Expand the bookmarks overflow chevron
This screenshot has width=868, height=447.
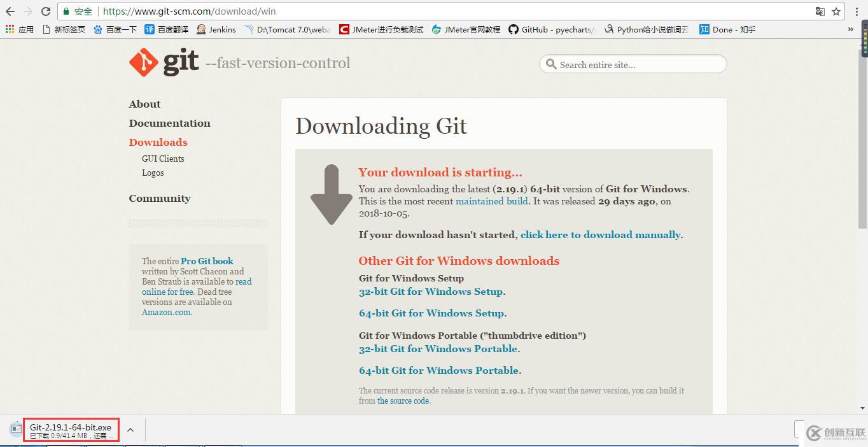pyautogui.click(x=851, y=29)
